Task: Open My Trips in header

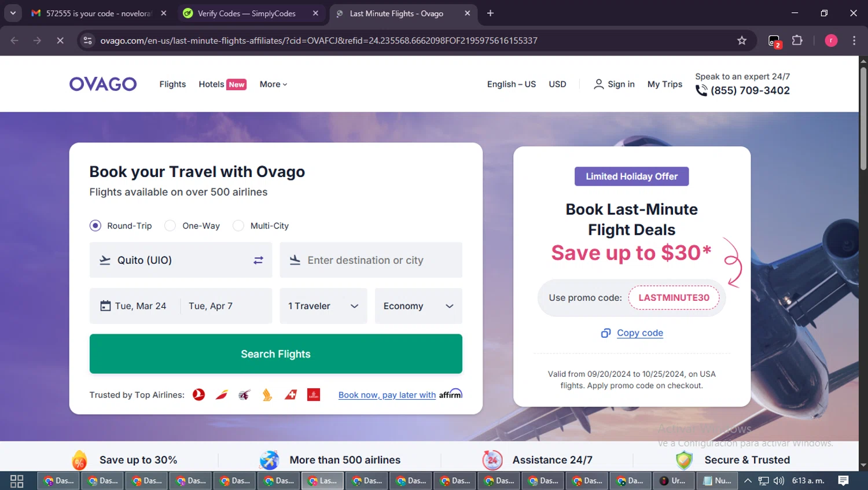Action: click(x=665, y=84)
